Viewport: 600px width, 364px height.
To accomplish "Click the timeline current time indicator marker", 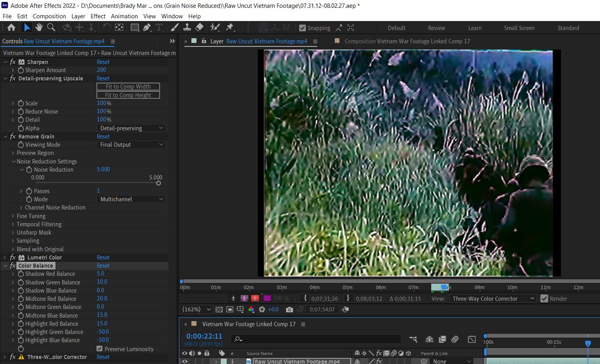I will pos(588,343).
